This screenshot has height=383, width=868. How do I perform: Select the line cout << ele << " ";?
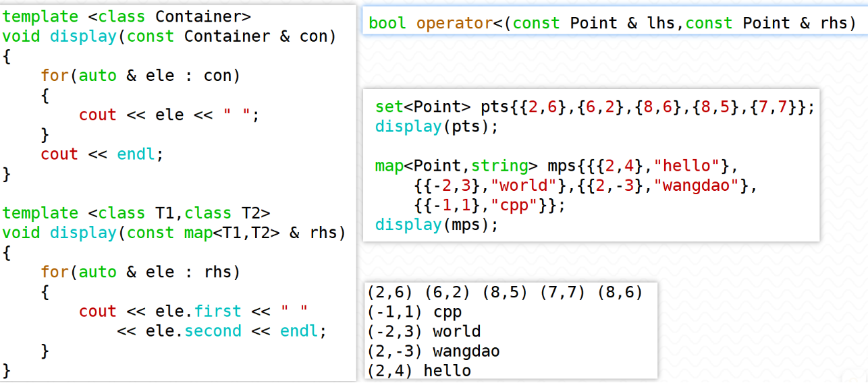coord(169,115)
